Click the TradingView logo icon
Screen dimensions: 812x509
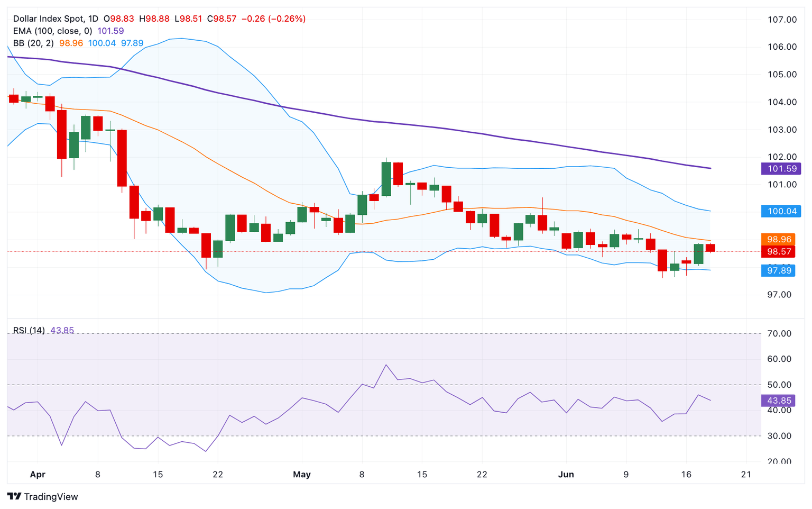coord(14,496)
